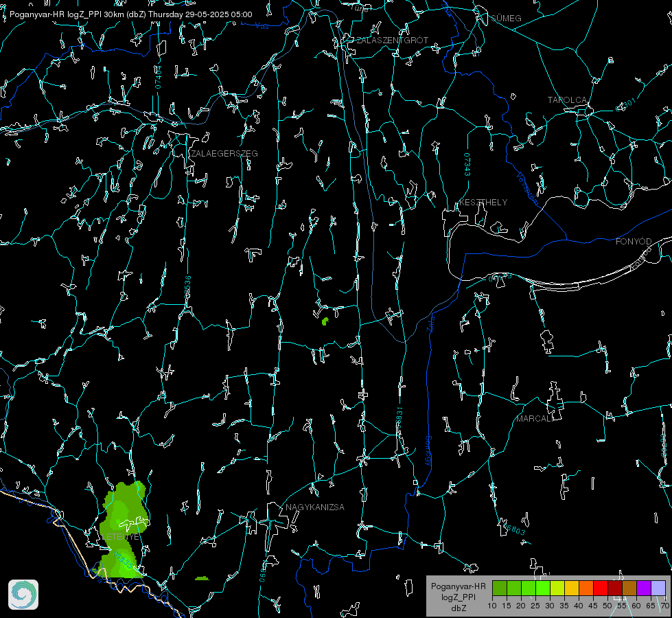
Task: Click the 07343 road number label
Action: click(467, 165)
